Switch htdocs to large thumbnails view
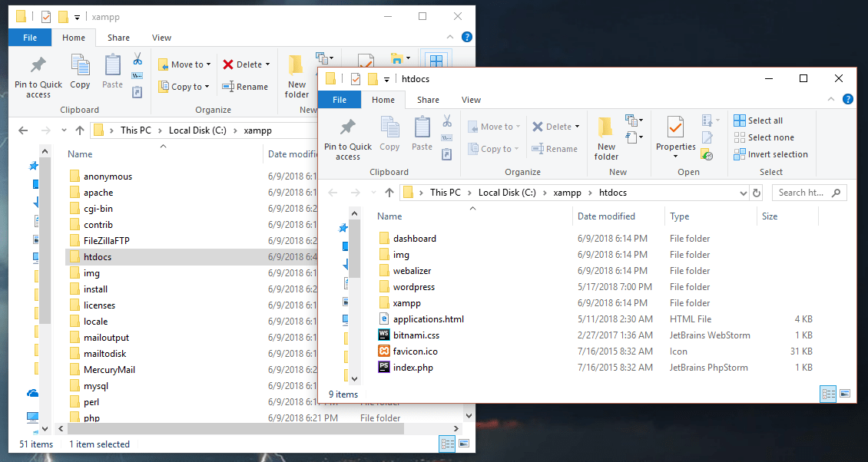Image resolution: width=868 pixels, height=462 pixels. point(845,394)
